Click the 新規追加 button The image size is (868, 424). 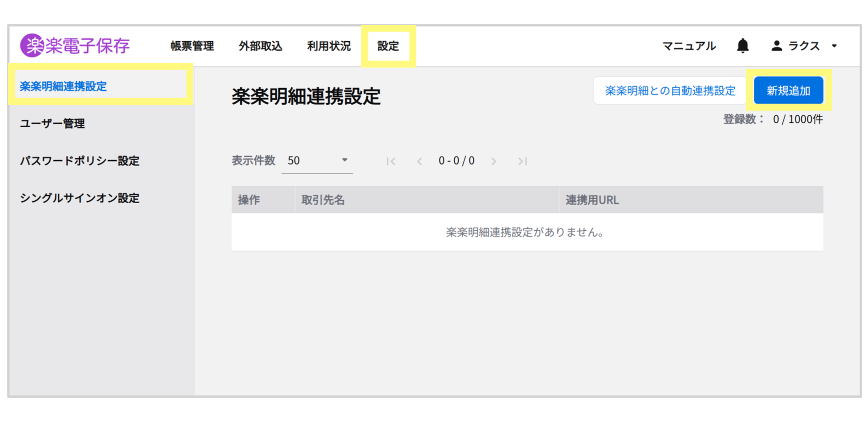788,91
